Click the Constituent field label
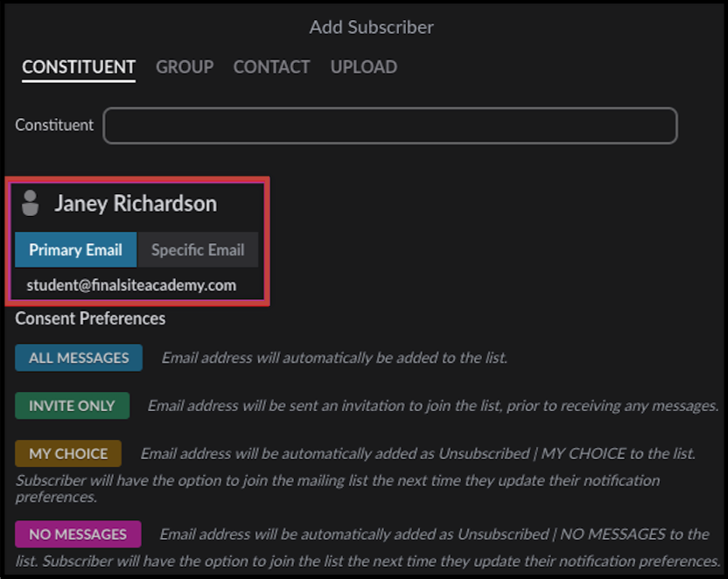728x579 pixels. (x=54, y=125)
